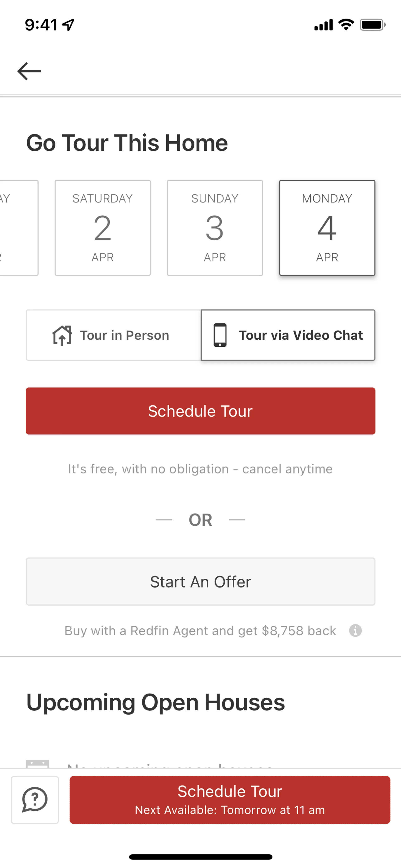Tap the Start An Offer button

200,582
